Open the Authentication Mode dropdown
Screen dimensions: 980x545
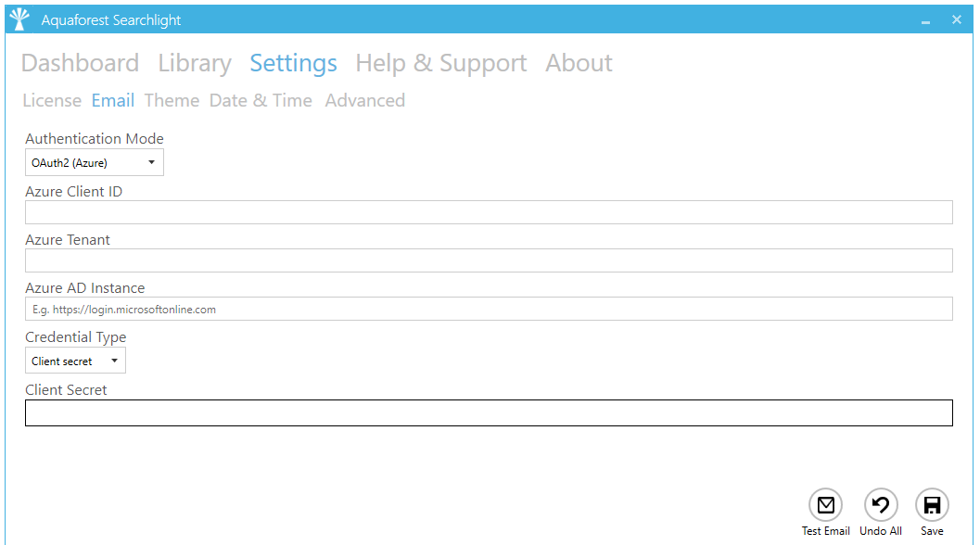point(95,163)
